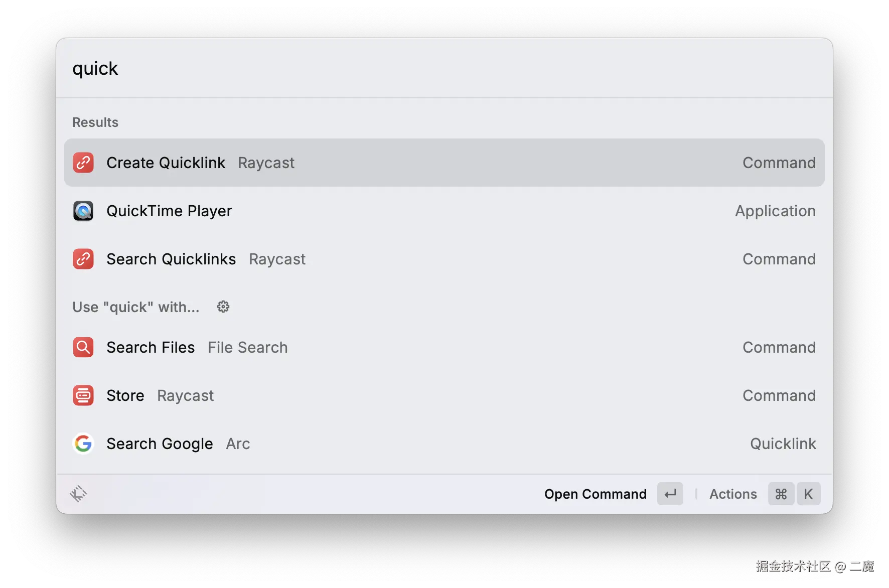Open the Raycast Store entry
The image size is (889, 588).
click(125, 395)
